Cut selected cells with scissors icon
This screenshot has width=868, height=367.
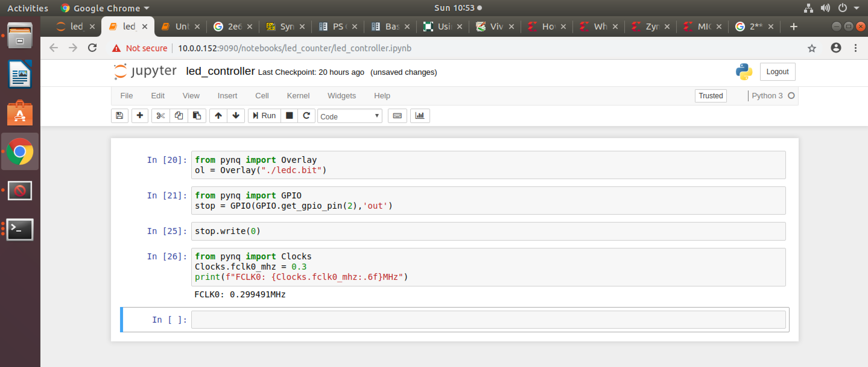[160, 115]
